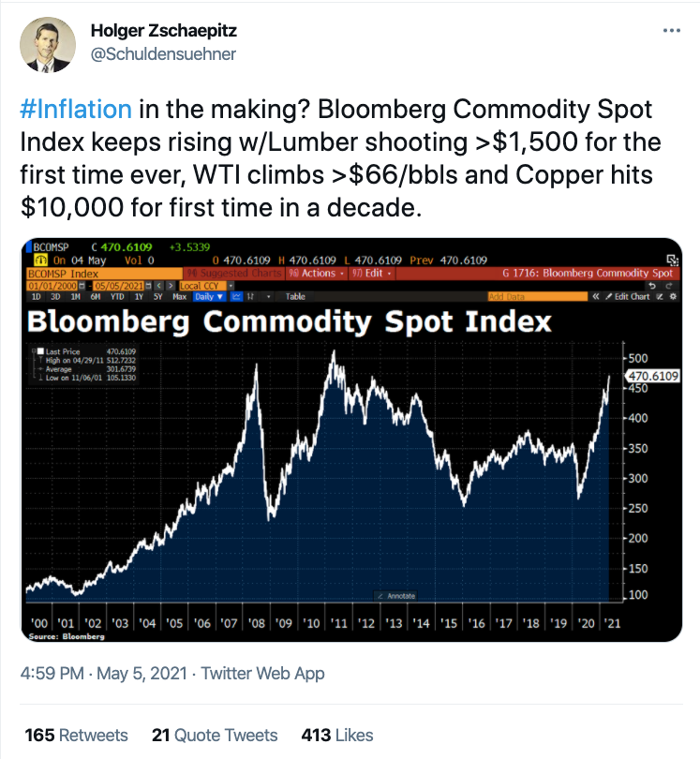Click Holger Zschaepitz's profile avatar
This screenshot has width=700, height=759.
[48, 45]
